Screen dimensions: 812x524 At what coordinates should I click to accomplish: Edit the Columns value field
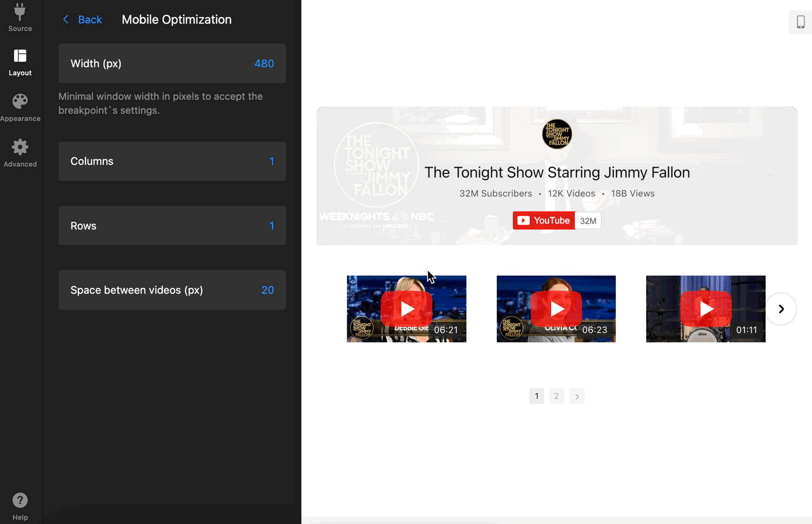[271, 161]
